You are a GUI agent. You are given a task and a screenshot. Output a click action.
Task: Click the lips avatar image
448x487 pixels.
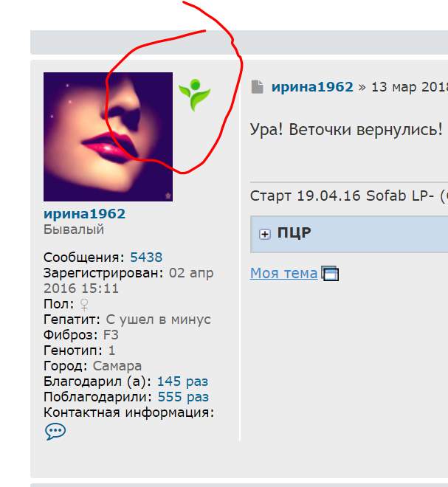pyautogui.click(x=108, y=137)
